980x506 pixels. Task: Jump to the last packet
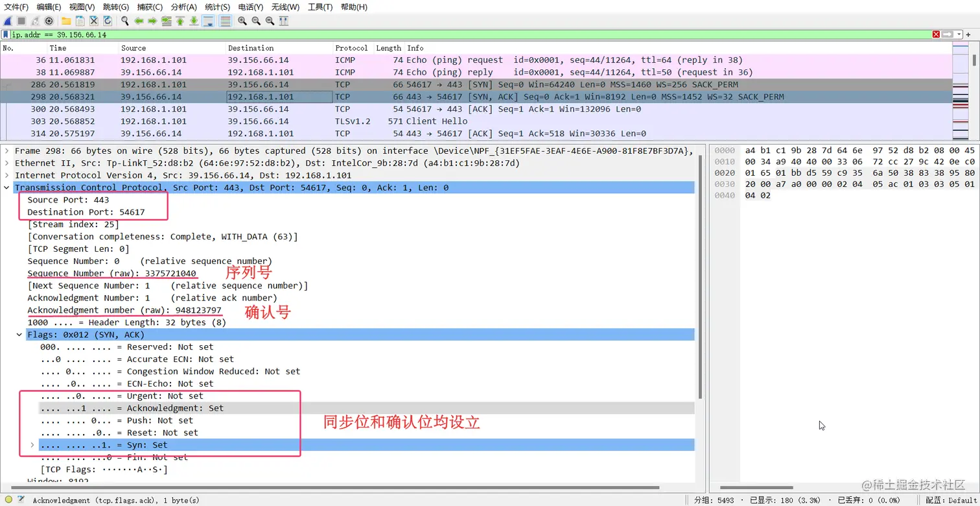(x=194, y=21)
